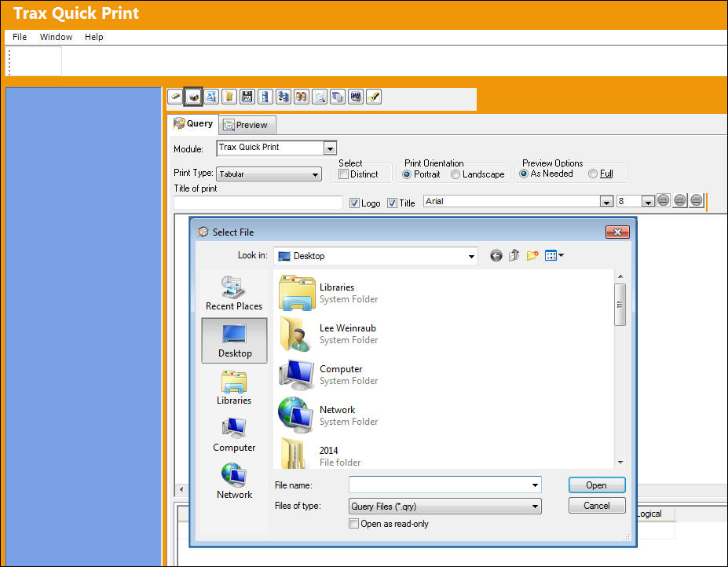Open the File menu
The image size is (728, 567).
[20, 37]
